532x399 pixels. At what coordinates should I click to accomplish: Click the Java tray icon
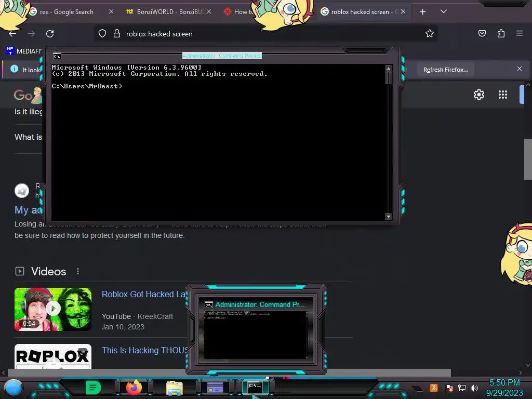433,388
